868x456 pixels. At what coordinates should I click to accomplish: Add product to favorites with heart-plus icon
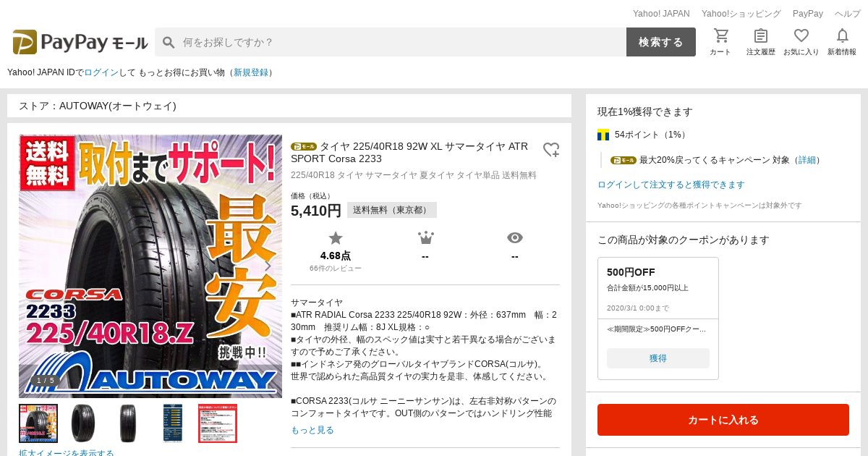[x=551, y=150]
